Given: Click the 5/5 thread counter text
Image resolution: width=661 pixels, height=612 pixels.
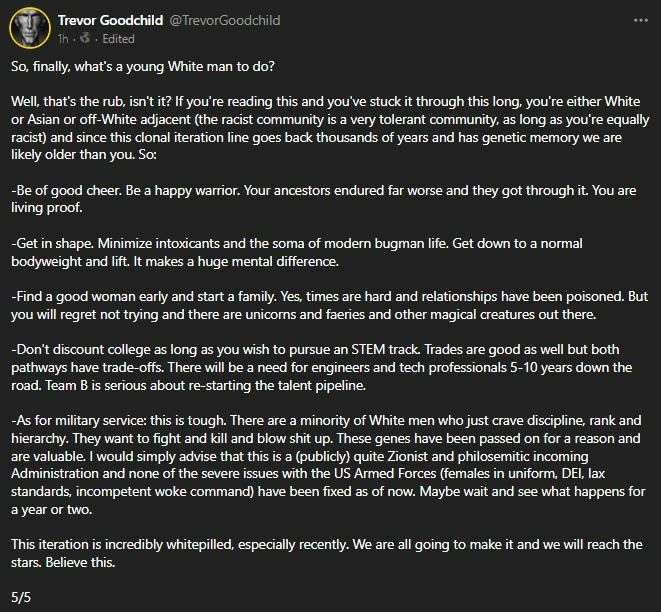Looking at the screenshot, I should click(21, 597).
